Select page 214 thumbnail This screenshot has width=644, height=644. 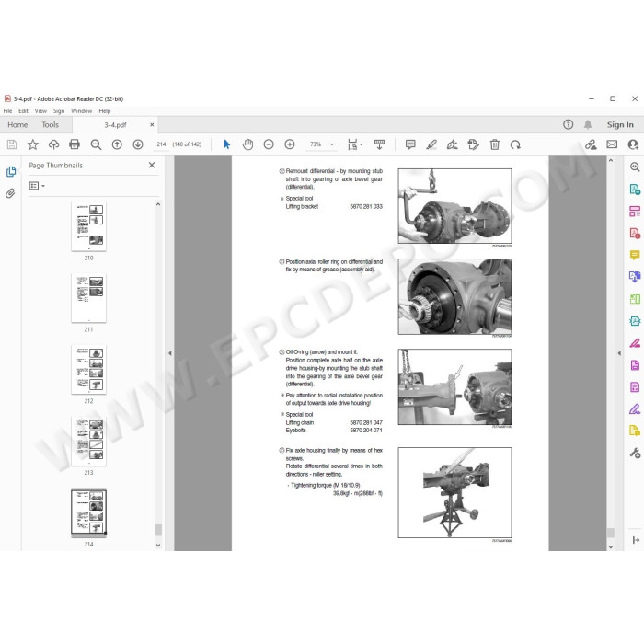click(88, 513)
